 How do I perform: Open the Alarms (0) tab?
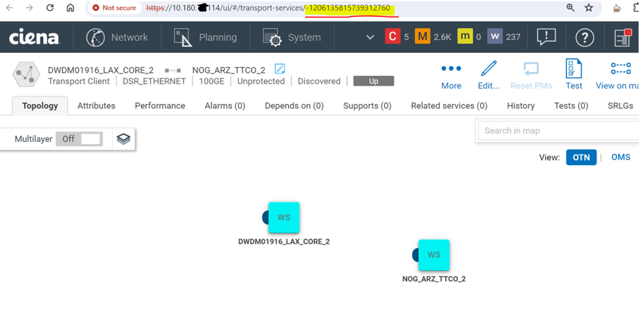[x=225, y=106]
